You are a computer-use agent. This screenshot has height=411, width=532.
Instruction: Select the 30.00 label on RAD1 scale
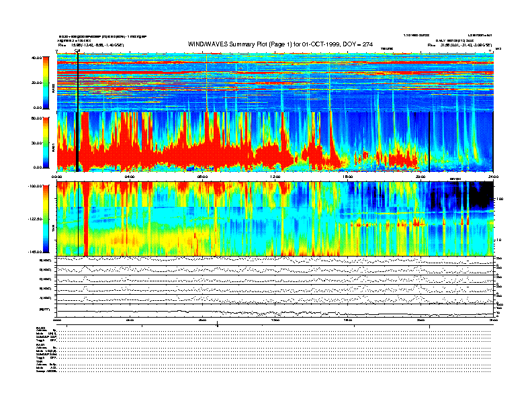point(36,143)
